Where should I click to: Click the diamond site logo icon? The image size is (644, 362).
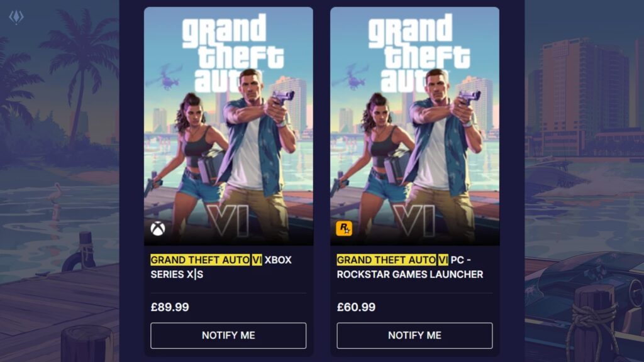[x=16, y=17]
